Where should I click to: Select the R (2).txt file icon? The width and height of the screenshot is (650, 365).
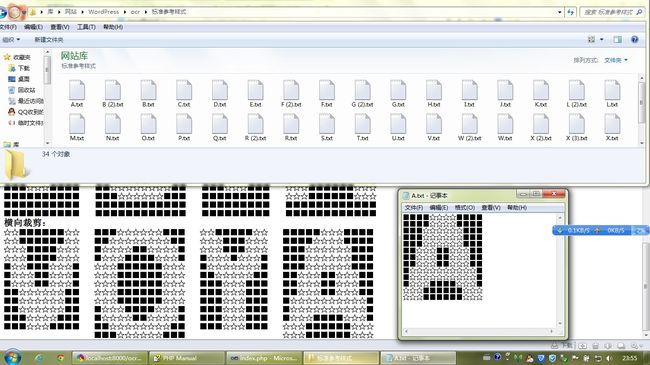coord(255,124)
